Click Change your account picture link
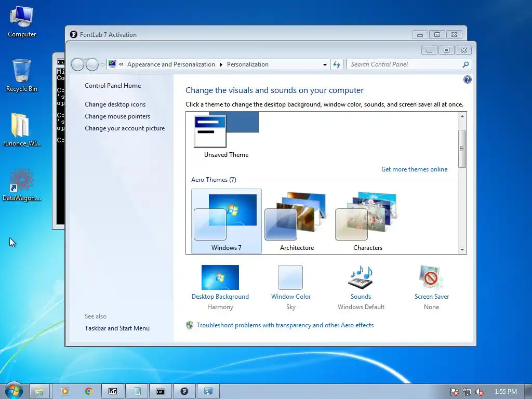 [x=125, y=128]
